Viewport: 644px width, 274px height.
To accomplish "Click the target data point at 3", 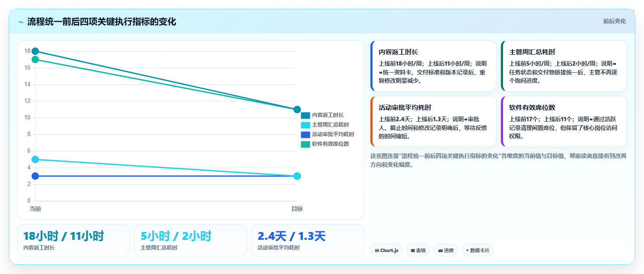I will (297, 176).
